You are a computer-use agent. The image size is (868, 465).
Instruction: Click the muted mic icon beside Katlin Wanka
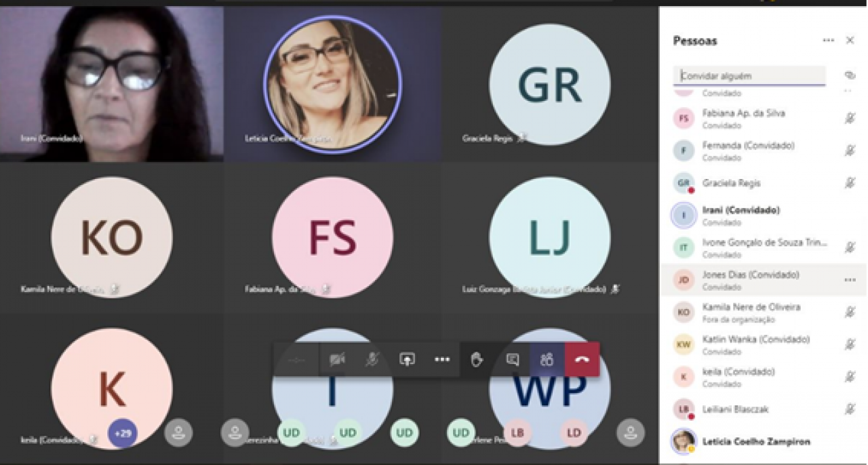point(850,344)
